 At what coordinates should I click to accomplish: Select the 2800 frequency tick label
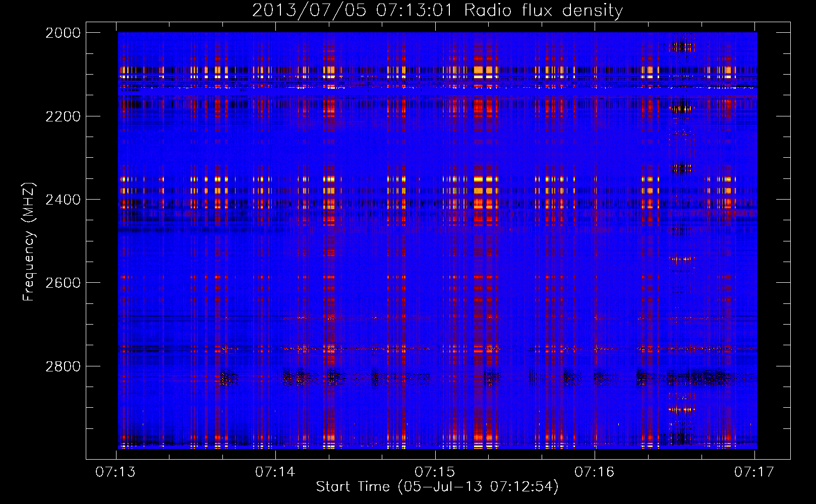pos(63,366)
